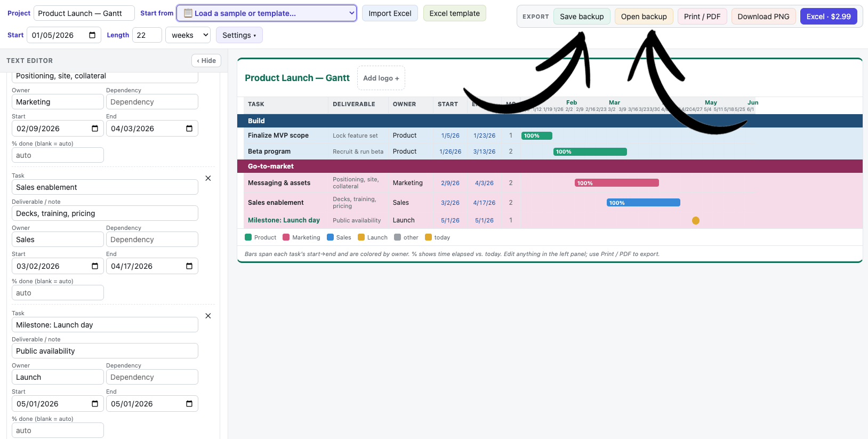
Task: Open Print / PDF export option
Action: [x=702, y=17]
